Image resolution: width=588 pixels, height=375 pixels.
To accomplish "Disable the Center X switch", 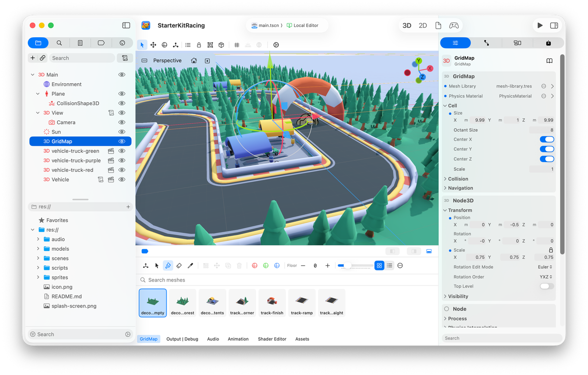I will pos(547,140).
